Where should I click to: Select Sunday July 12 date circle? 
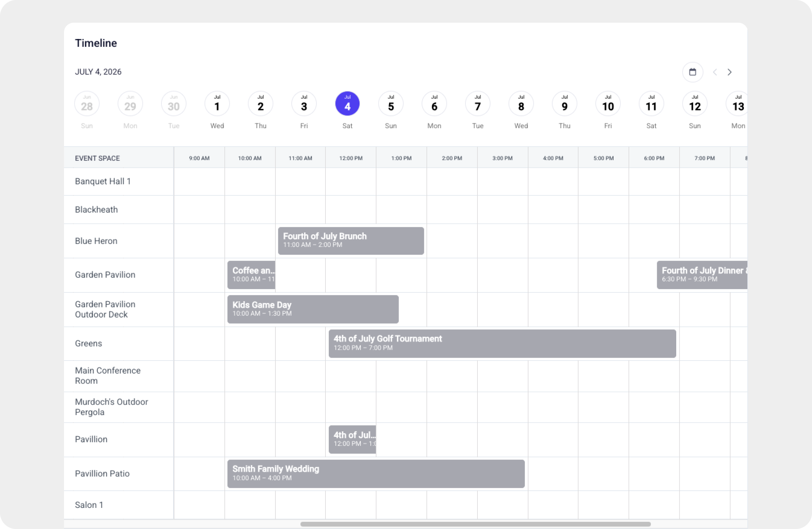click(695, 103)
